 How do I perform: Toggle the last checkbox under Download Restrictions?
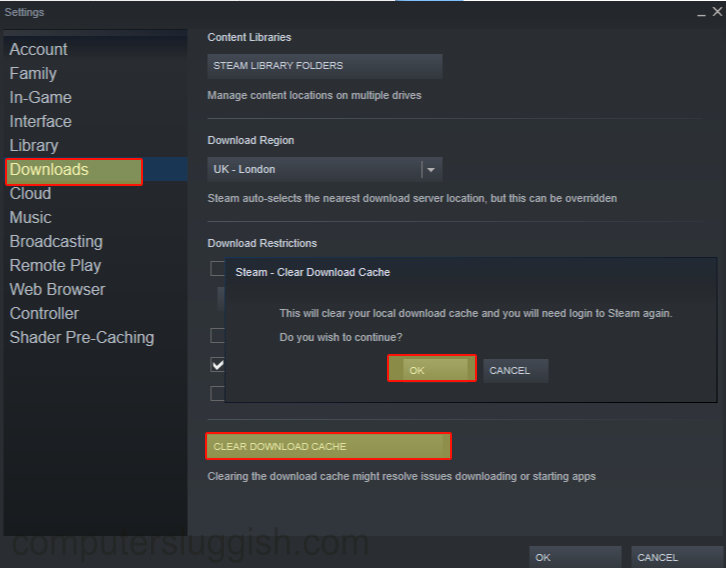coord(217,393)
